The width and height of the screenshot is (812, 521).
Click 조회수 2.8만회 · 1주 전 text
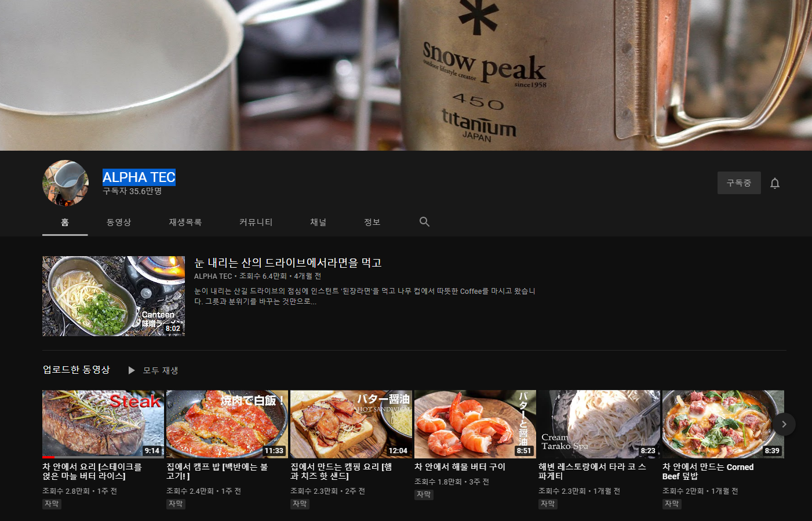tap(79, 491)
